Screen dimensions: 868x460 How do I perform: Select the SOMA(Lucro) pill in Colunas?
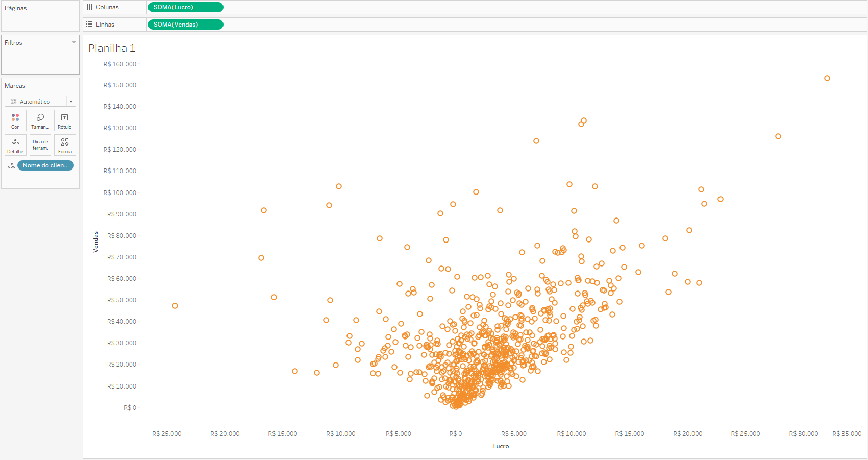(185, 7)
